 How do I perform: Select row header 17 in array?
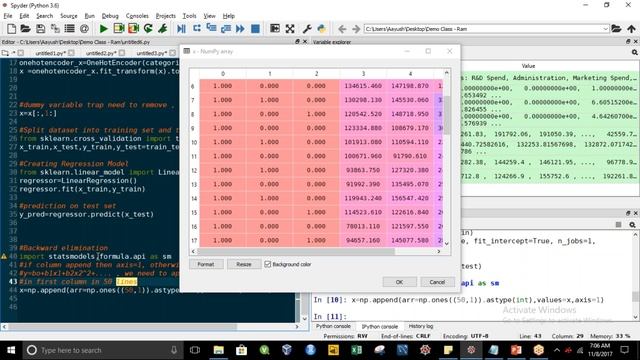tap(194, 240)
